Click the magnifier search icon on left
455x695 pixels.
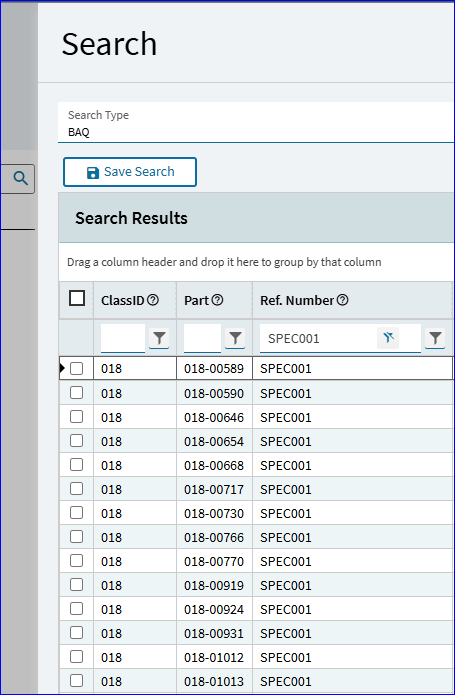click(20, 179)
